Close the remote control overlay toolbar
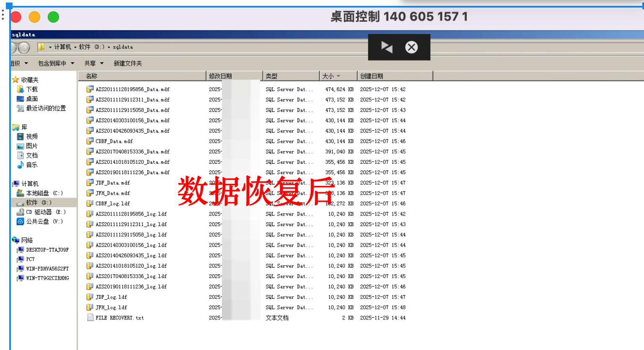Viewport: 644px width, 350px height. pos(411,47)
